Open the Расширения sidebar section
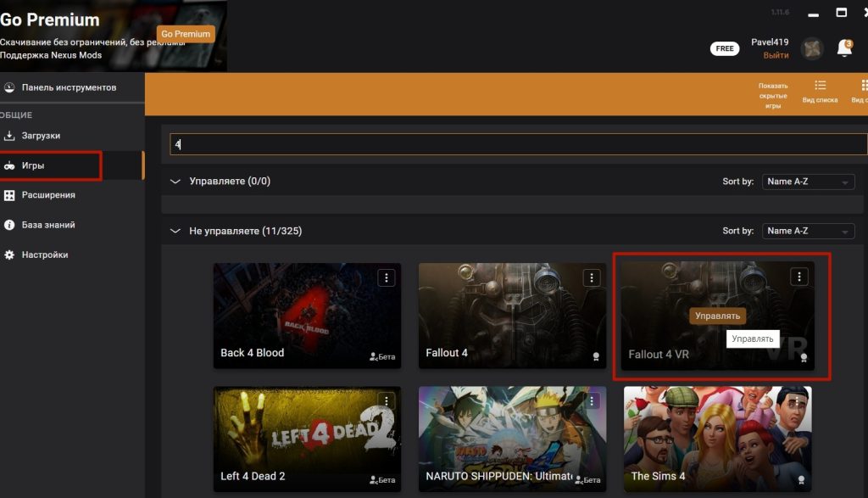868x498 pixels. [48, 195]
